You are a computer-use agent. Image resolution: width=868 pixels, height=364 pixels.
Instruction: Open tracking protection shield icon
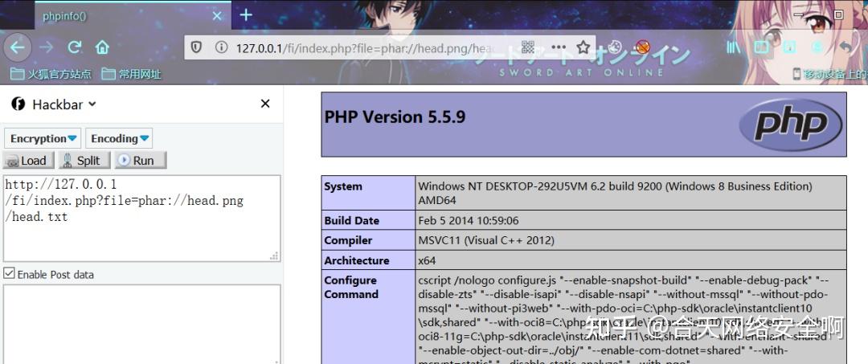(197, 47)
